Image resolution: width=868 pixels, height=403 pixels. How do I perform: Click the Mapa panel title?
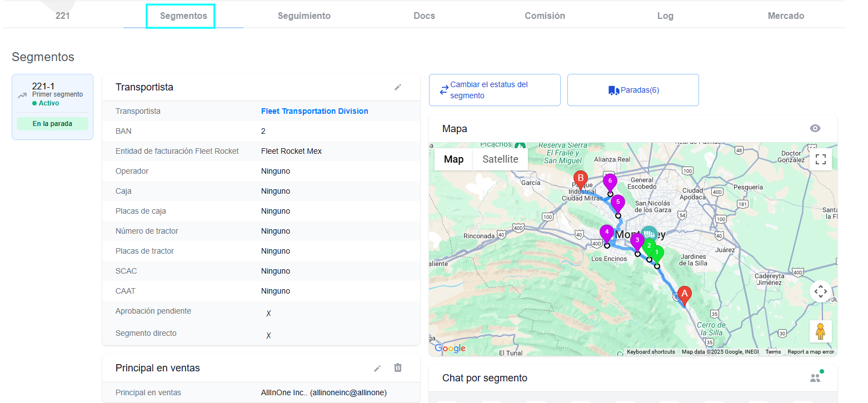[x=455, y=129]
